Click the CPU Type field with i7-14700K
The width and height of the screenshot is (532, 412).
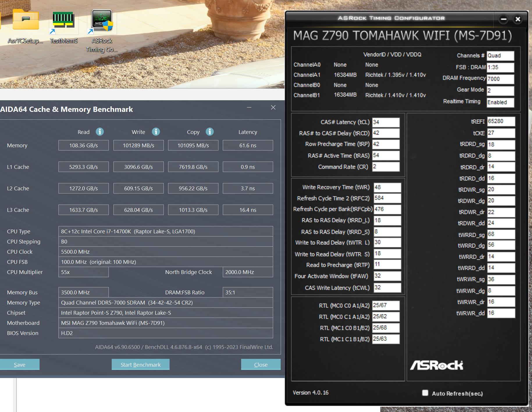point(166,231)
